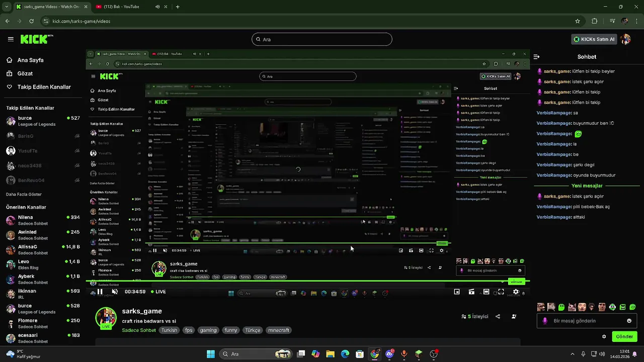The height and width of the screenshot is (362, 644).
Task: Unmute the outer stream's speaker icon
Action: click(115, 292)
